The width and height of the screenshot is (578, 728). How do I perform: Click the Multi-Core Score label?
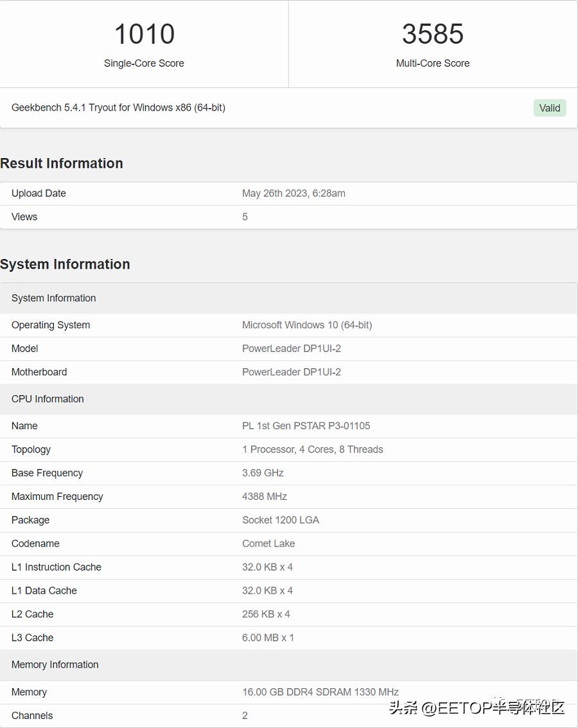tap(432, 63)
